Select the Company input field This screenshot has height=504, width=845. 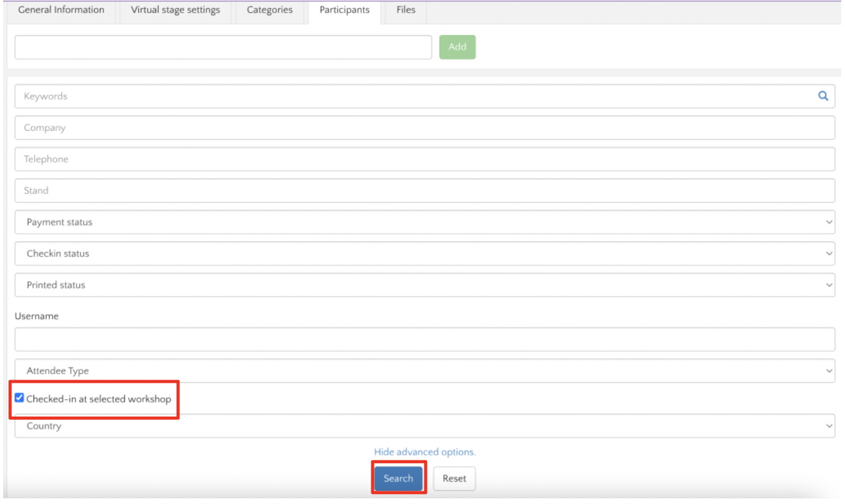253,127
